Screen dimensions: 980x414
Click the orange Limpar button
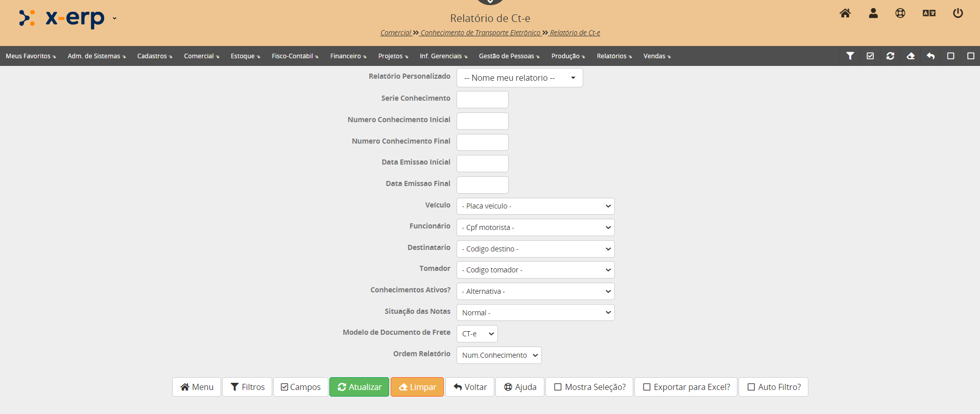pyautogui.click(x=417, y=387)
